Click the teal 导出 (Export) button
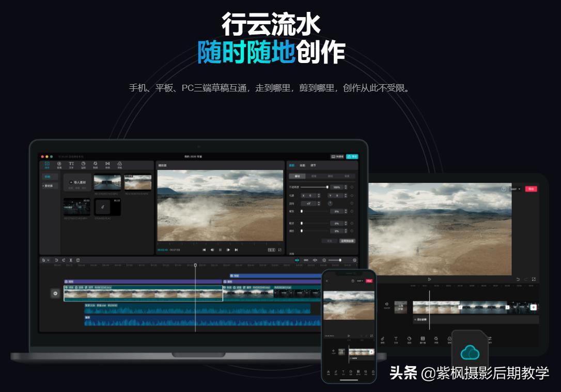Screen dimensions: 561x392 [352, 156]
